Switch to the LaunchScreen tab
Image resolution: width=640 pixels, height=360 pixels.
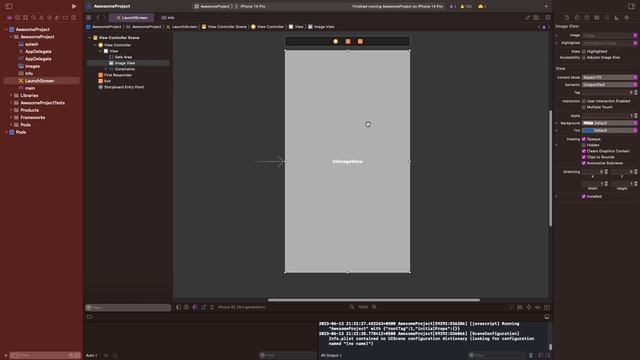click(131, 18)
